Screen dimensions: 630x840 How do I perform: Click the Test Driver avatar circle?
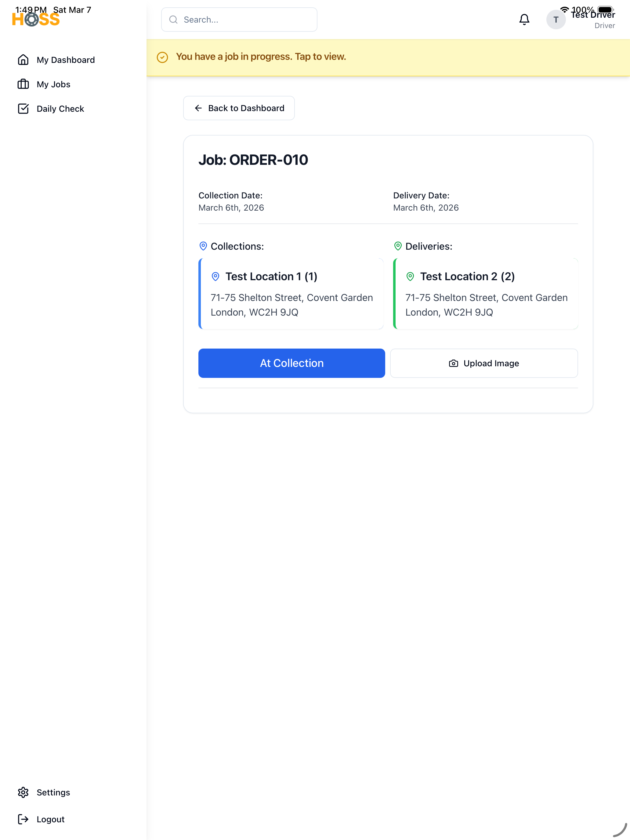coord(556,19)
